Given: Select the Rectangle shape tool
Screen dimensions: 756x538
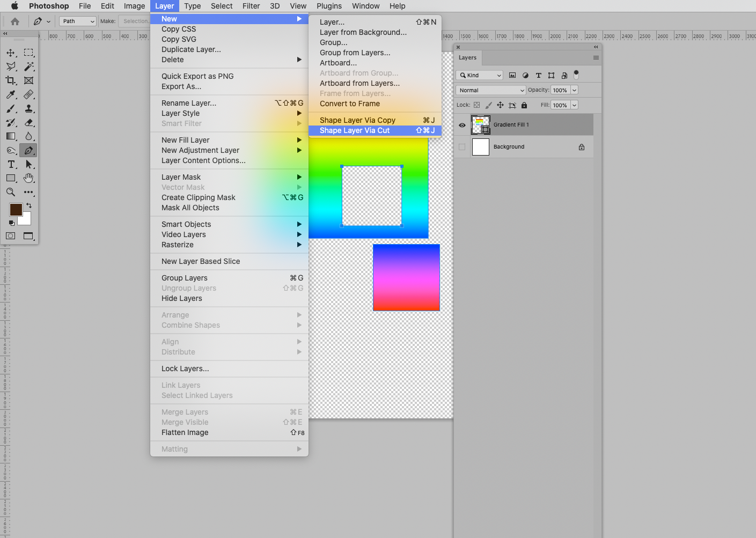Looking at the screenshot, I should coord(11,178).
